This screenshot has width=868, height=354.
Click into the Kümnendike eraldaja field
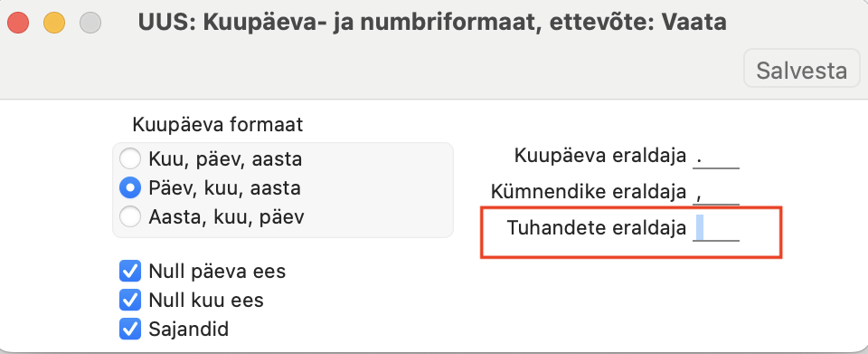coord(716,192)
